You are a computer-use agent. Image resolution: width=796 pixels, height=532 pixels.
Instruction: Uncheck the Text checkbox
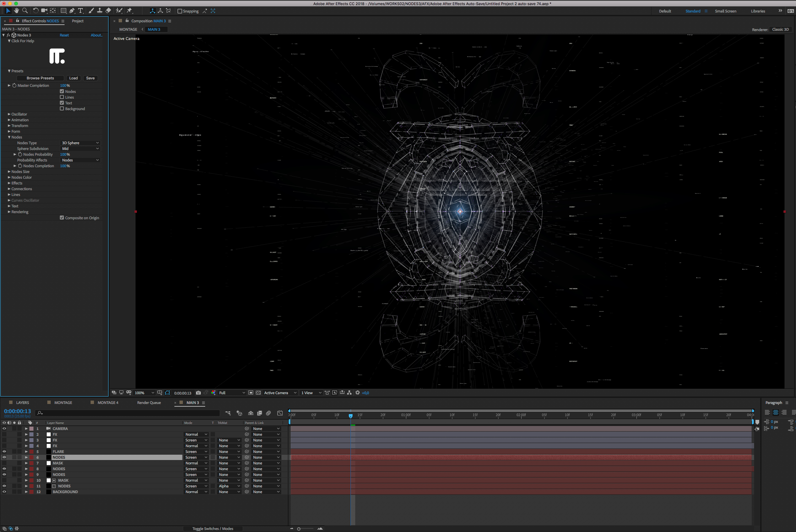pos(62,103)
